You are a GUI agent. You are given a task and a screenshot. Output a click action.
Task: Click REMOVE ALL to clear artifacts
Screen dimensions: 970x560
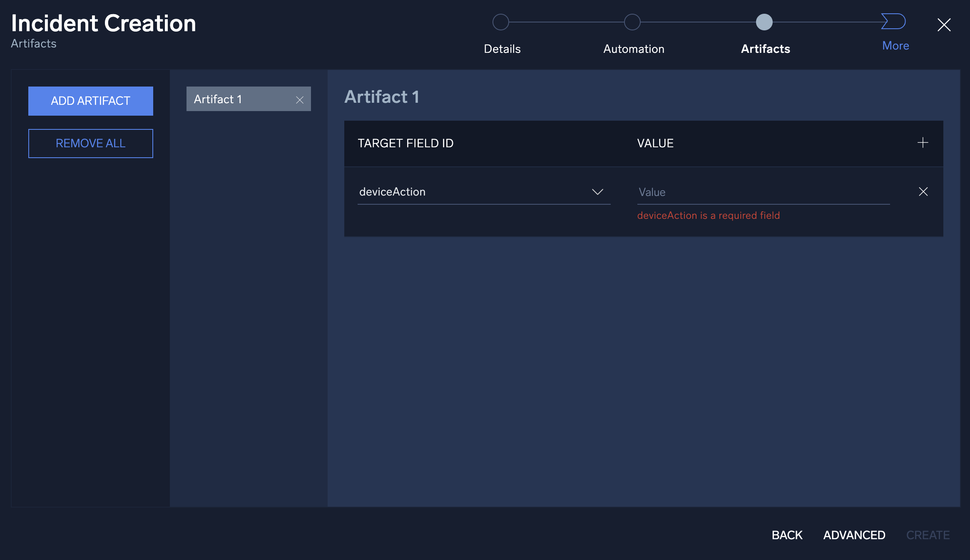(x=90, y=143)
